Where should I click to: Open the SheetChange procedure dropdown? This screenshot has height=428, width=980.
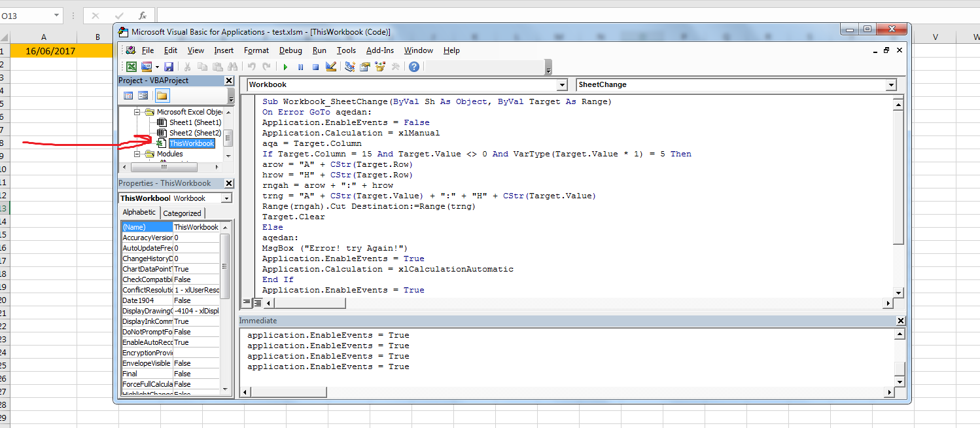890,85
